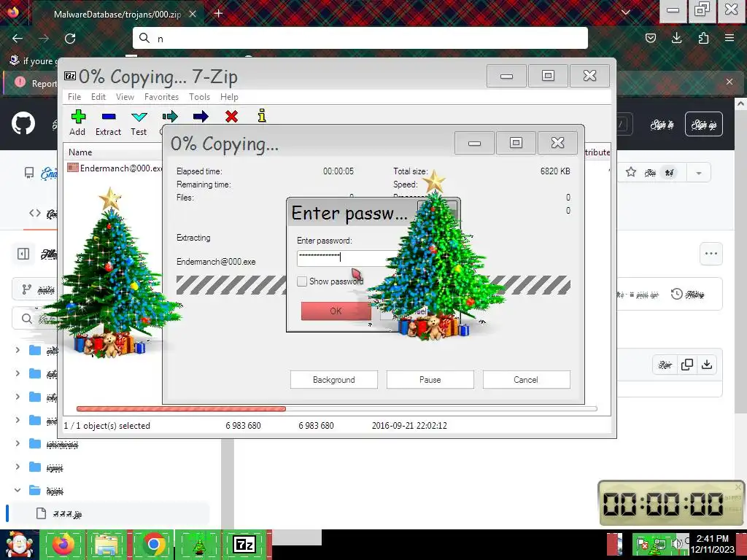
Task: Collapse the trojans folder in GitHub tree
Action: coord(18,490)
